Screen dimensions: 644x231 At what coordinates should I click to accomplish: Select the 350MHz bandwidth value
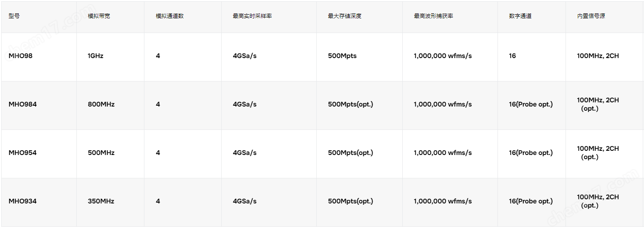(x=101, y=201)
